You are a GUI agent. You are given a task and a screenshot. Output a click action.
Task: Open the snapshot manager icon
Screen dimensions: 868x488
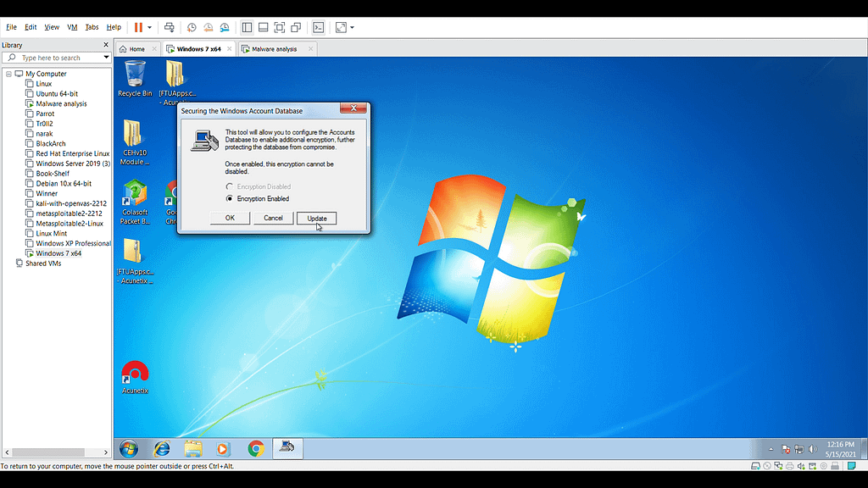click(x=225, y=27)
